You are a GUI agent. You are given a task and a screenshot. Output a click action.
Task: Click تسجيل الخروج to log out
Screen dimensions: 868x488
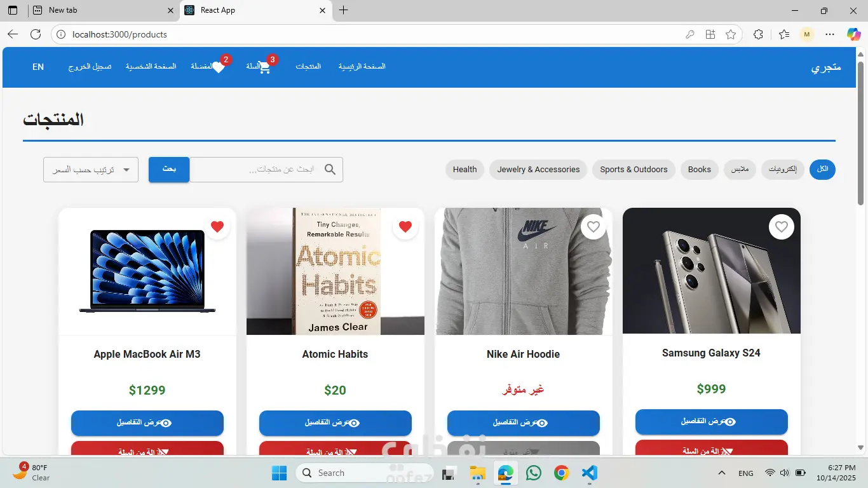[90, 67]
